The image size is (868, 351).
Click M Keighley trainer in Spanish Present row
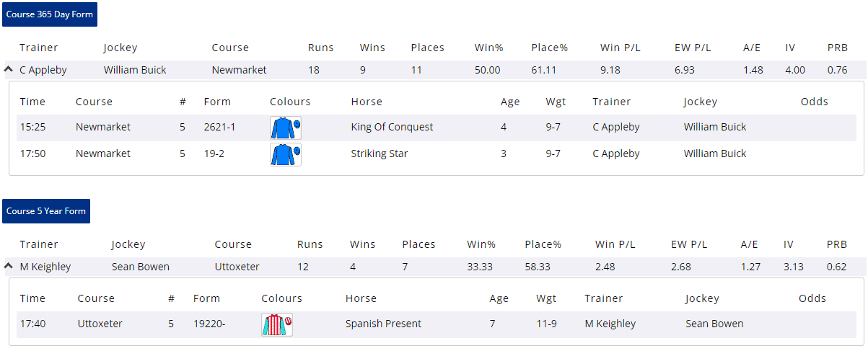point(610,324)
